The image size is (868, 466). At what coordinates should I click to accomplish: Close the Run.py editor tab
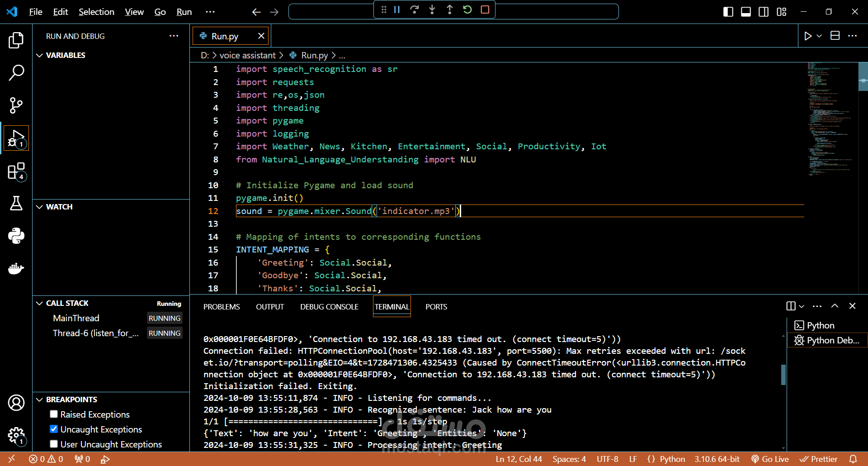pyautogui.click(x=261, y=36)
